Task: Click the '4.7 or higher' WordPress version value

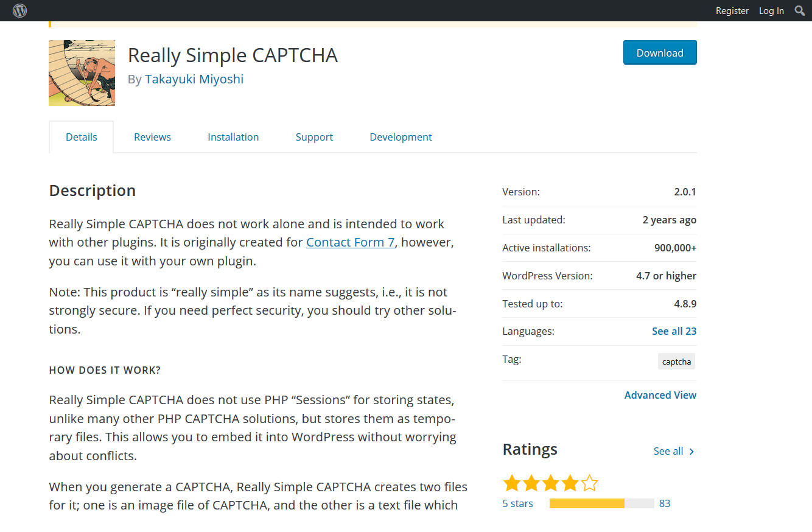Action: click(667, 276)
